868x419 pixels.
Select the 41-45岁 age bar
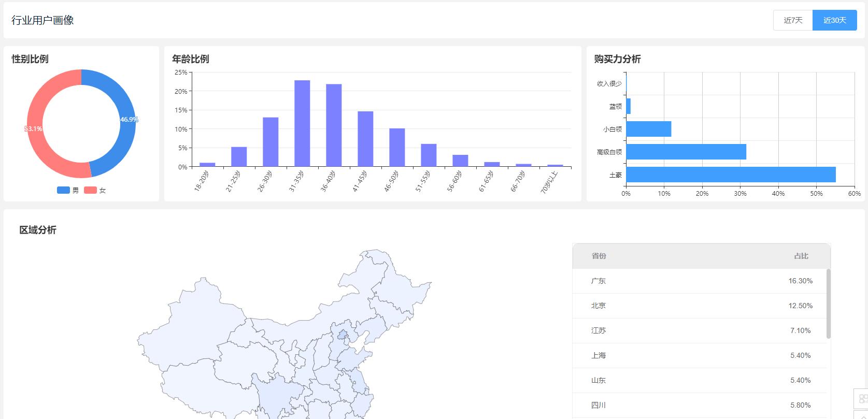[365, 139]
